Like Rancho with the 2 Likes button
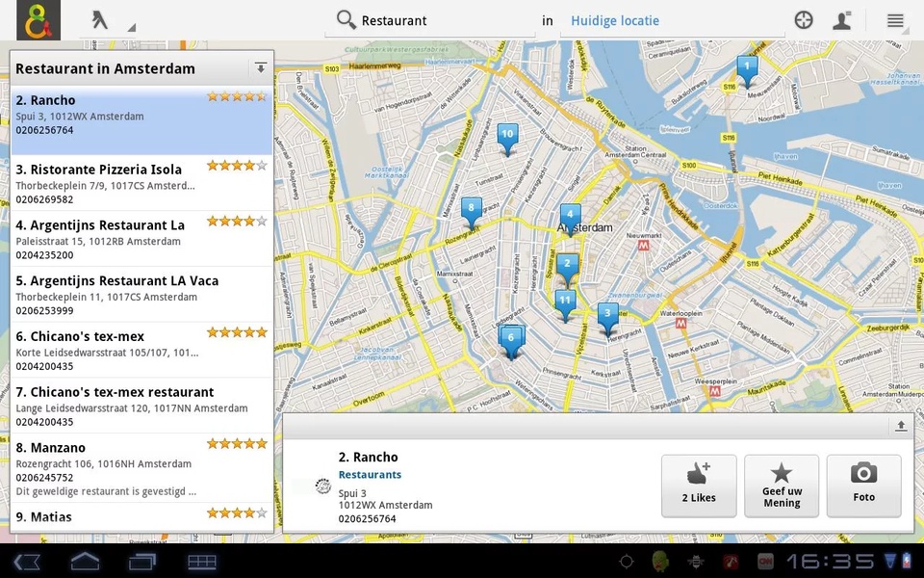The height and width of the screenshot is (578, 924). [699, 486]
